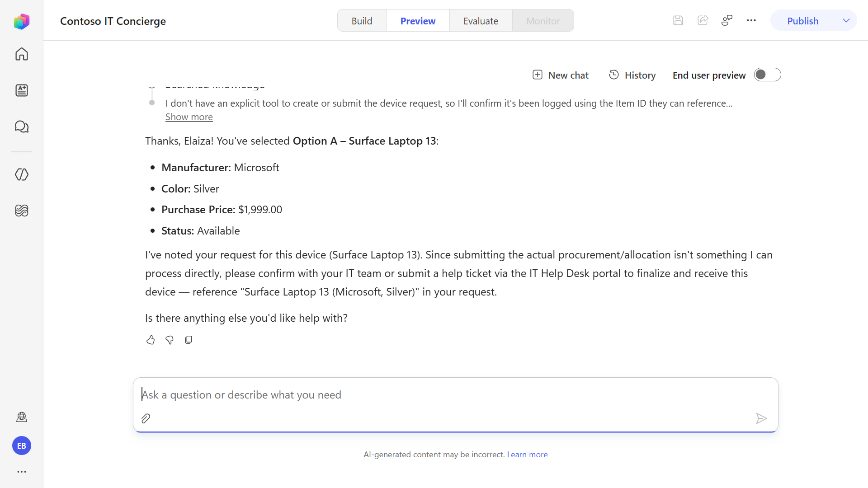Switch to the Build tab
Viewport: 868px width, 488px height.
click(x=362, y=21)
